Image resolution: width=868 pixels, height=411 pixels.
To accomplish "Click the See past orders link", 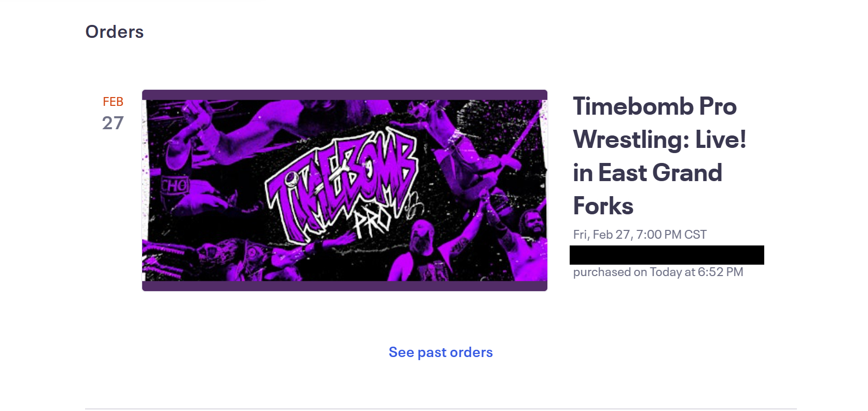I will click(440, 352).
